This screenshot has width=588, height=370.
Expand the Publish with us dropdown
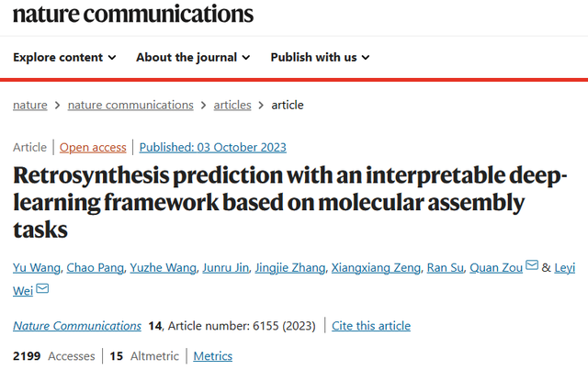click(320, 57)
